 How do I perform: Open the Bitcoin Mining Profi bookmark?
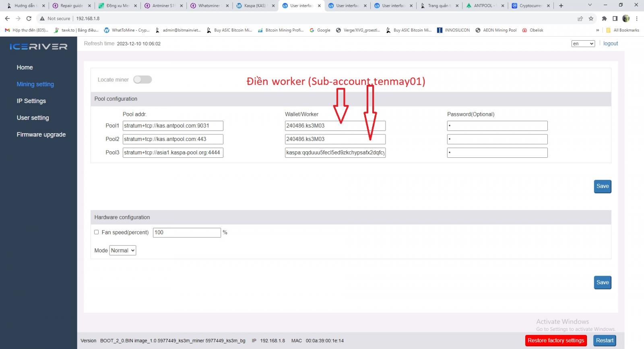281,30
